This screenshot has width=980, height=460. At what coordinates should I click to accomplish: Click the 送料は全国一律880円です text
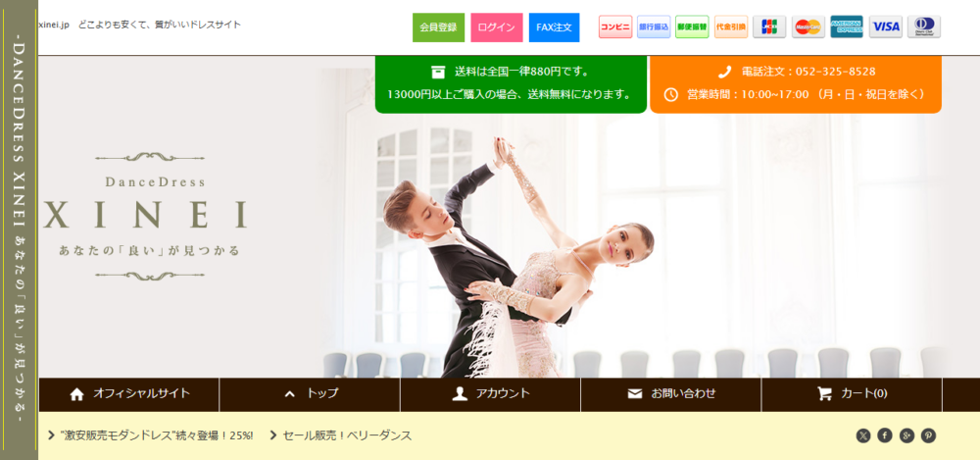click(x=521, y=72)
